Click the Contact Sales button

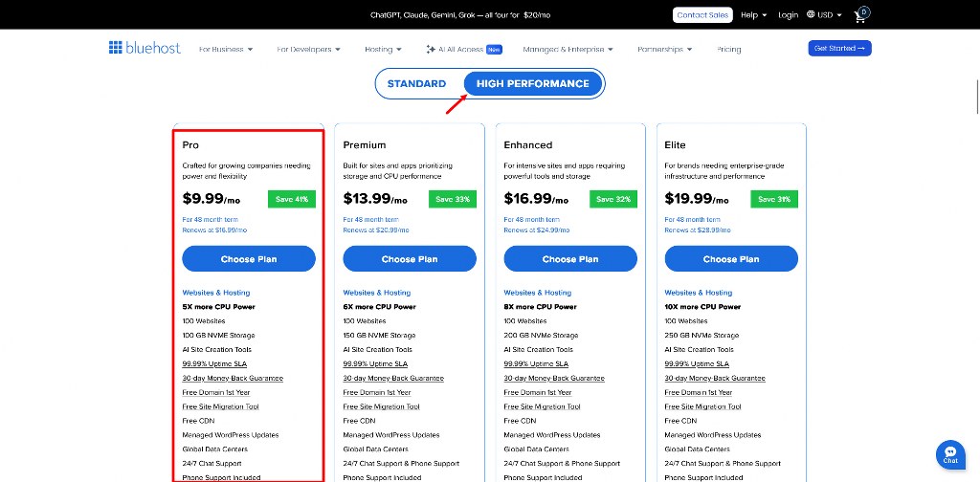[702, 15]
